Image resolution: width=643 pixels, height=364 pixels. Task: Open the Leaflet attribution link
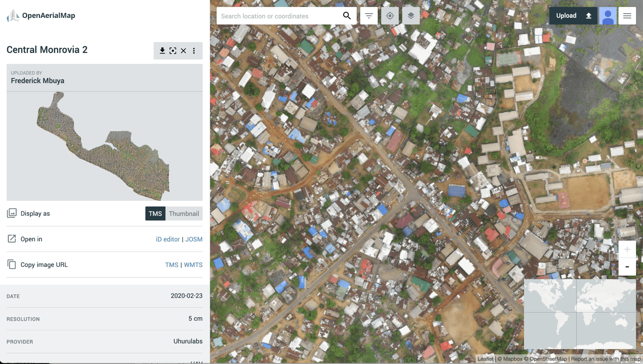click(x=485, y=359)
